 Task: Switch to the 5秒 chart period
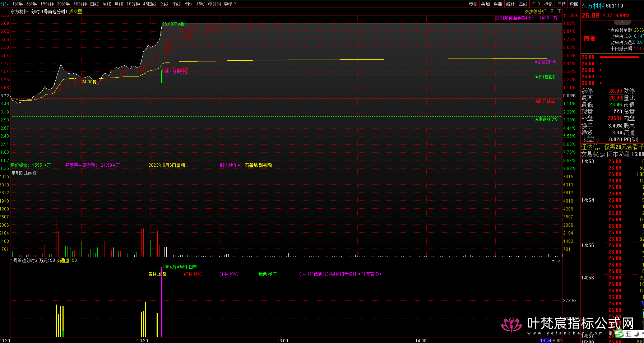(189, 4)
